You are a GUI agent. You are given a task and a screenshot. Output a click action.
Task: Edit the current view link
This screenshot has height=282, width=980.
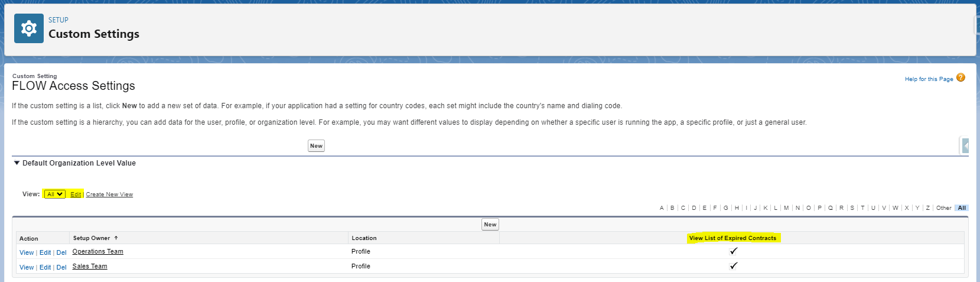pos(76,195)
